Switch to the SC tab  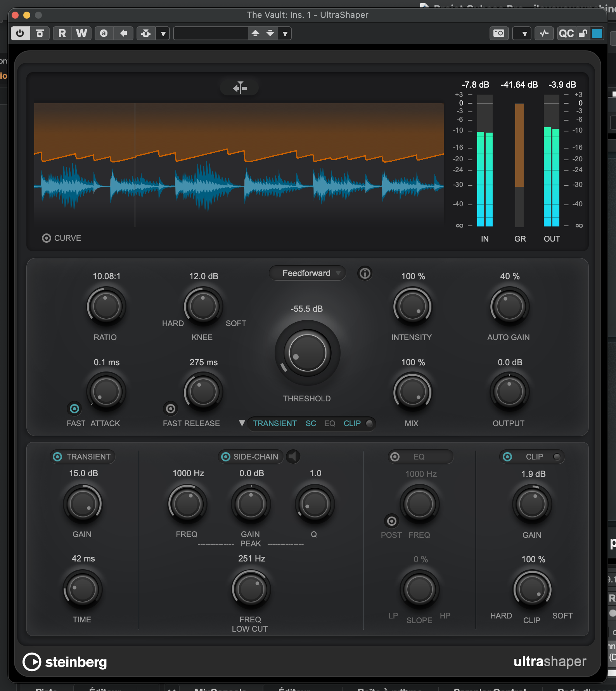coord(311,423)
